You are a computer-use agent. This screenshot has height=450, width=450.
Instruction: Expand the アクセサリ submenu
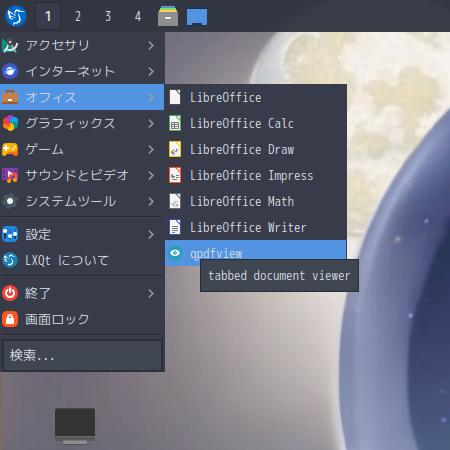(82, 45)
